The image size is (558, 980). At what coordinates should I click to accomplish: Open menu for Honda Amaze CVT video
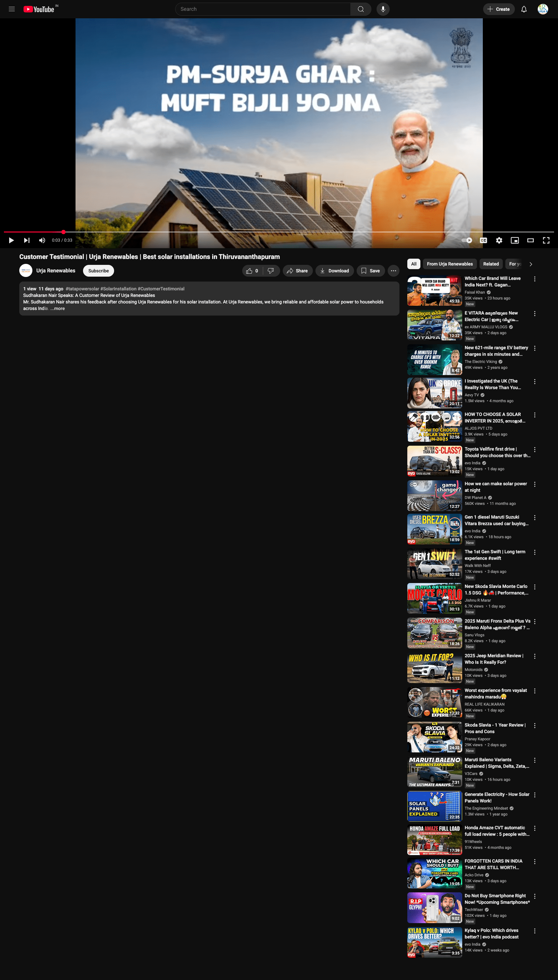(x=534, y=828)
